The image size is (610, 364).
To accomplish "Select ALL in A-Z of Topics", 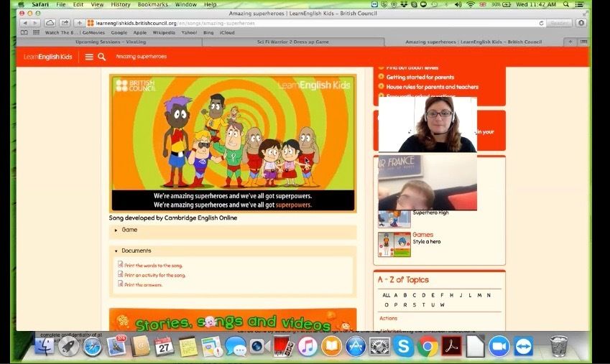I will pos(387,295).
